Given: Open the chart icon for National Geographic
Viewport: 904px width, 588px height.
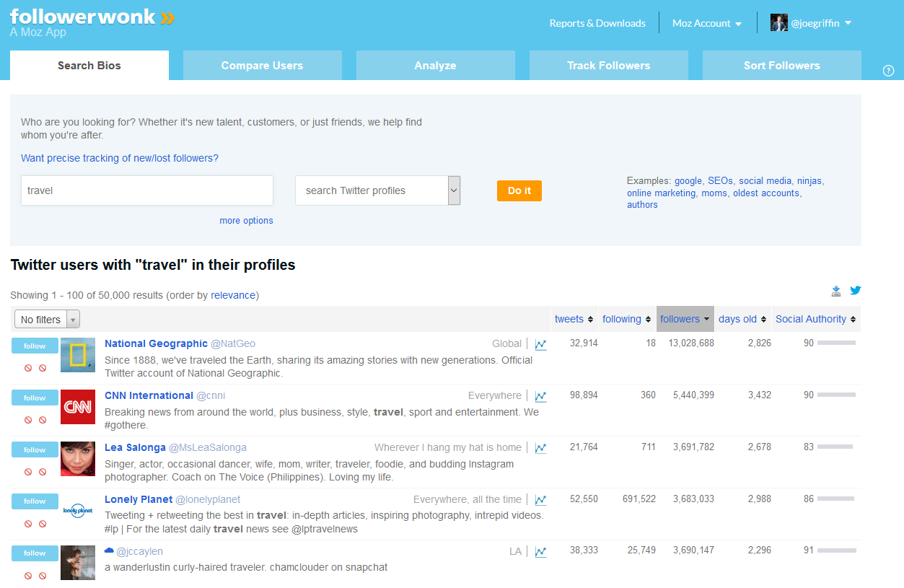Looking at the screenshot, I should (x=540, y=345).
